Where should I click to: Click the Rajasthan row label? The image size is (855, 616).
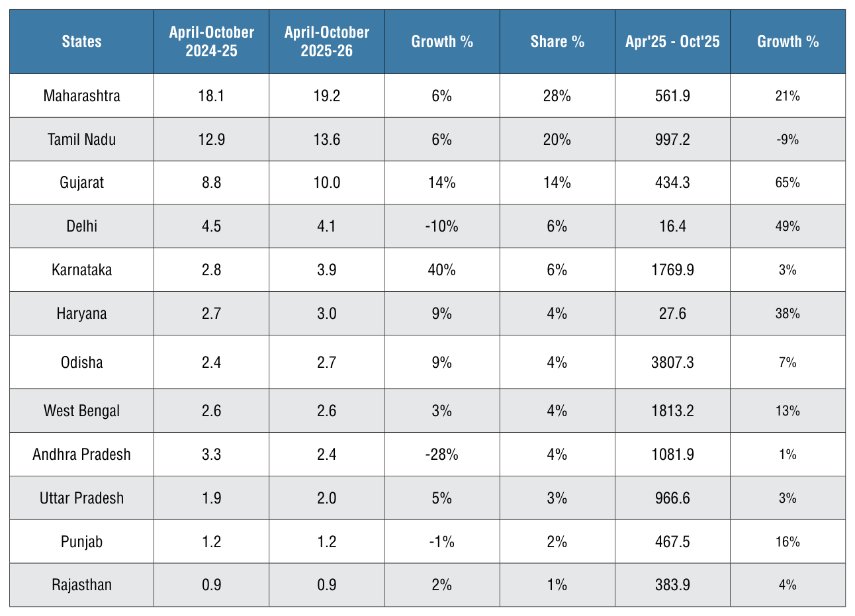coord(82,585)
